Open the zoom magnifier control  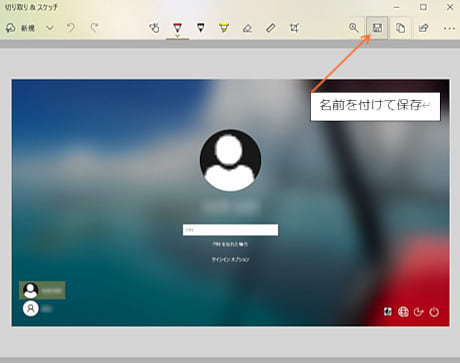coord(353,28)
